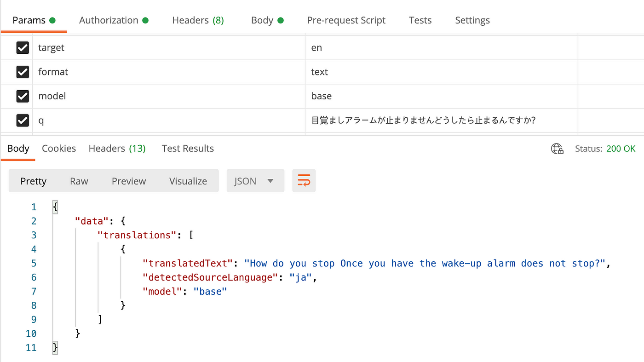This screenshot has width=644, height=362.
Task: Select the Visualize view button
Action: point(188,181)
